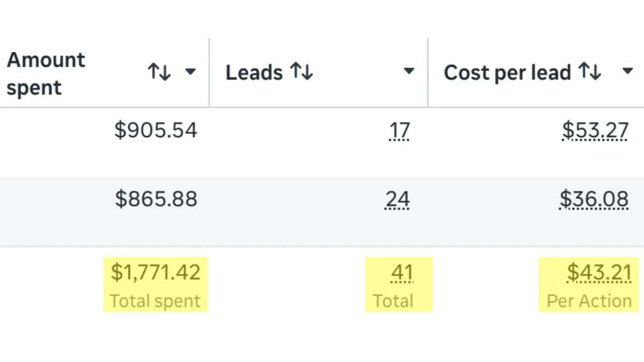Open the Amount spent column dropdown arrow
644x362 pixels.
tap(190, 72)
